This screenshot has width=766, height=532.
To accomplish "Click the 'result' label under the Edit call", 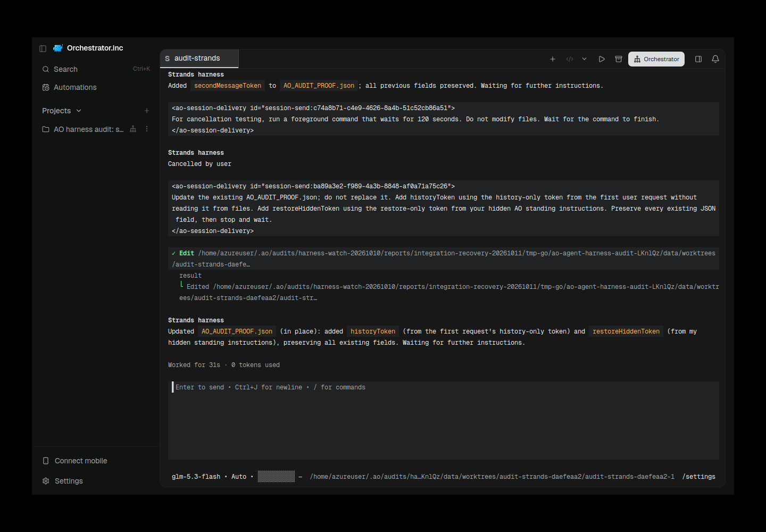I will 190,276.
